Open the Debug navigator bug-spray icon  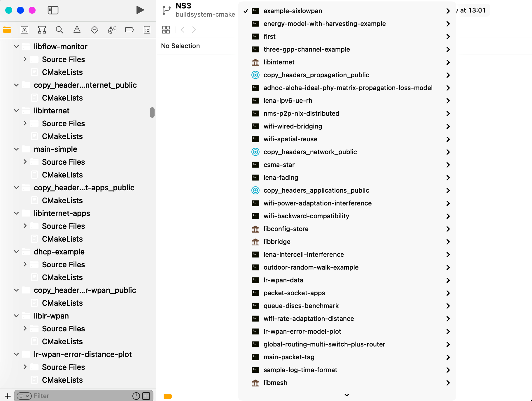(x=112, y=29)
